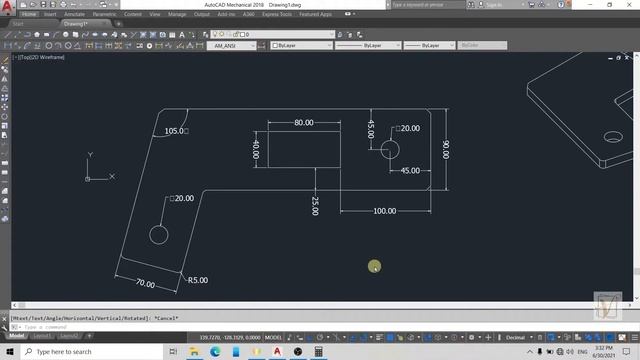Open the Layout2 tab
The height and width of the screenshot is (360, 640).
point(69,336)
